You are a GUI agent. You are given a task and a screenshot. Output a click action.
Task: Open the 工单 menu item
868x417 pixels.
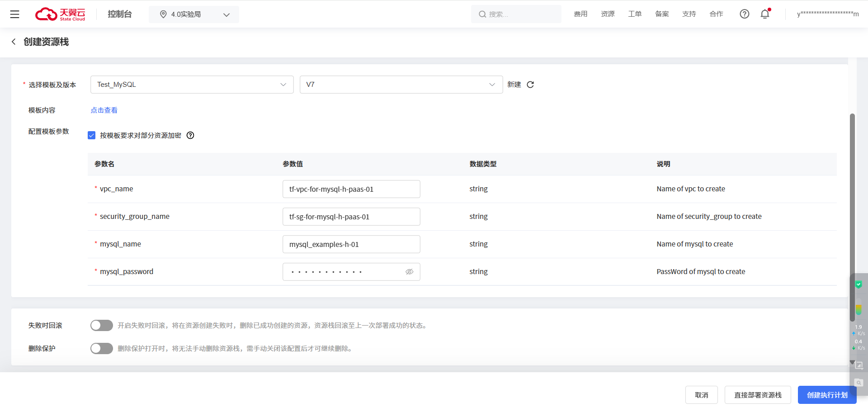tap(635, 14)
